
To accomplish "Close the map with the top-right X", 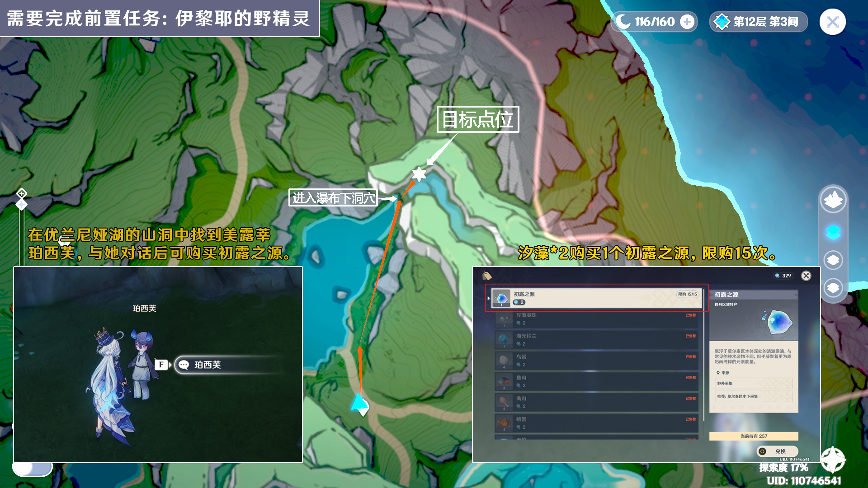I will 832,22.
